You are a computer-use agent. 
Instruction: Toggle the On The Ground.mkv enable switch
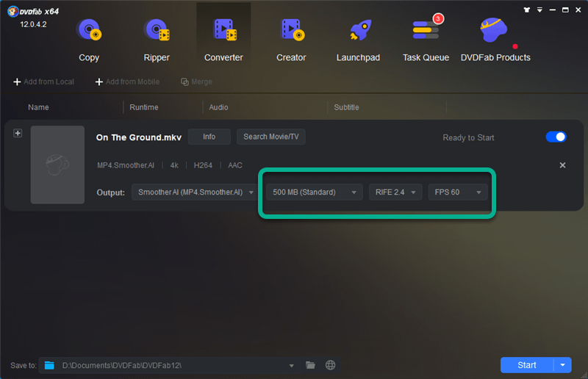click(556, 137)
